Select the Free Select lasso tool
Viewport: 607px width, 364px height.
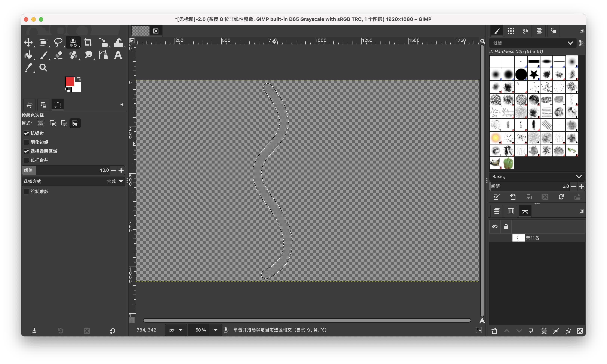[58, 42]
